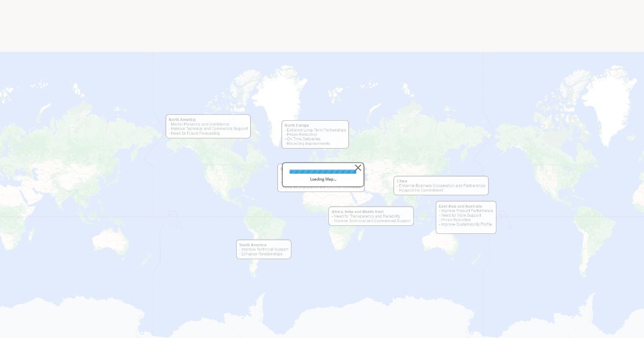
Task: Select 'East Asia and Australia' callout title
Action: pos(460,206)
